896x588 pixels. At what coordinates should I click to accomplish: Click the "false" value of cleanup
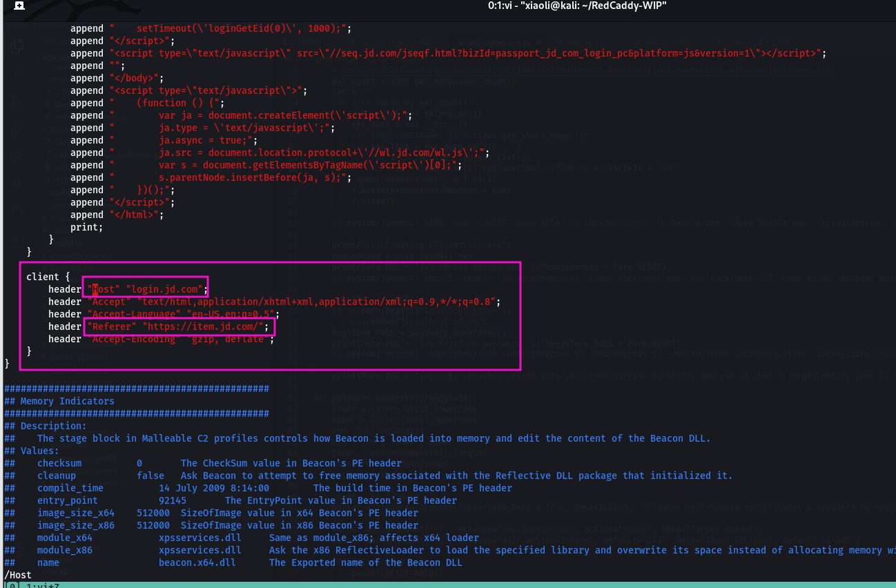(x=150, y=476)
